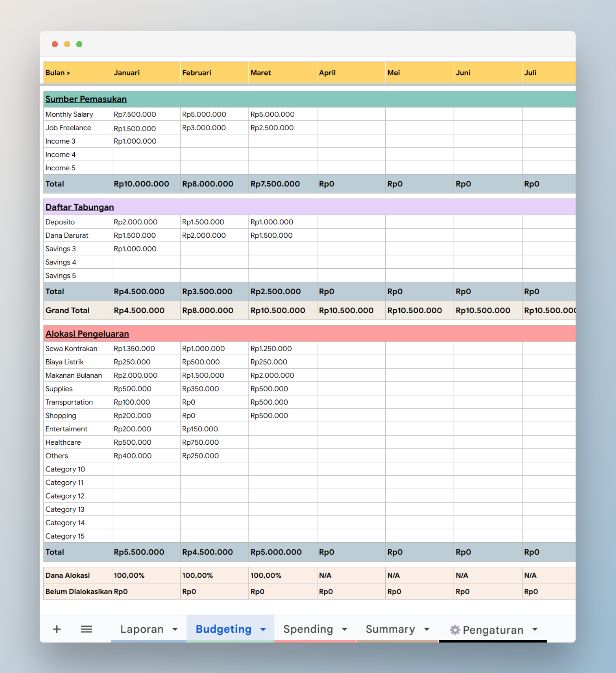Select the Bulan > header cell
This screenshot has height=673, width=616.
click(78, 72)
